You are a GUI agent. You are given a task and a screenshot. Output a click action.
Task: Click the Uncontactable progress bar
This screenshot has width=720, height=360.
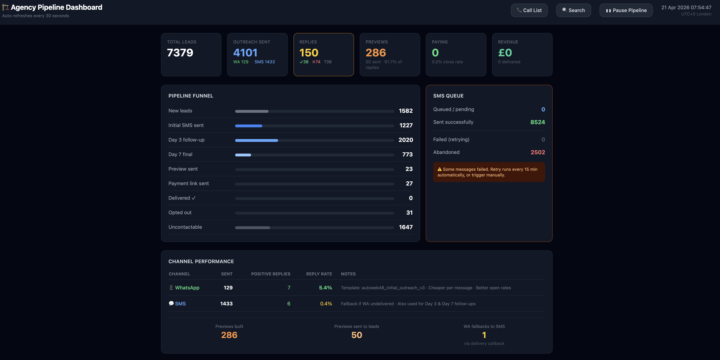point(315,227)
